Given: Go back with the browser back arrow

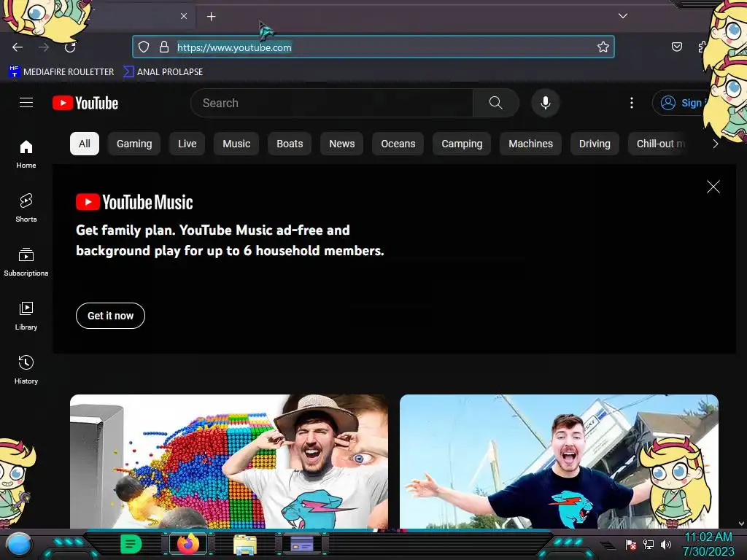Looking at the screenshot, I should 18,47.
